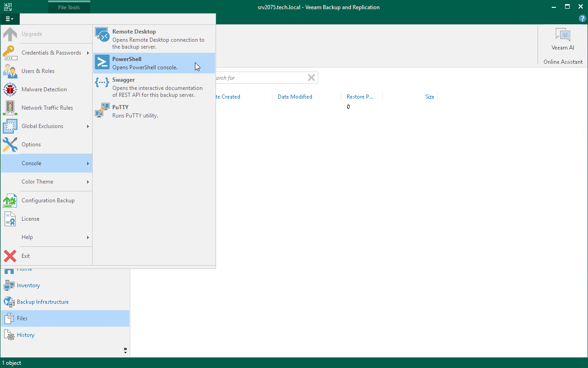Viewport: 588px width, 368px height.
Task: Open Network Traffic Rules
Action: (48, 107)
